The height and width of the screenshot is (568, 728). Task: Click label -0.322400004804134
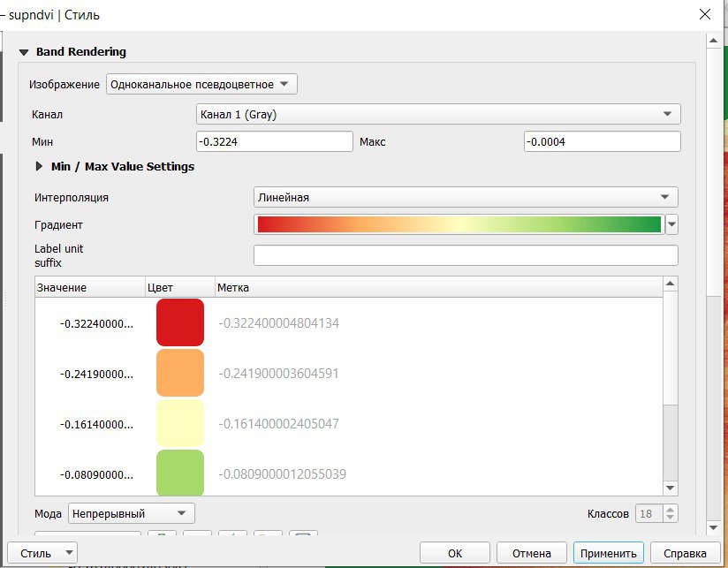pyautogui.click(x=278, y=323)
